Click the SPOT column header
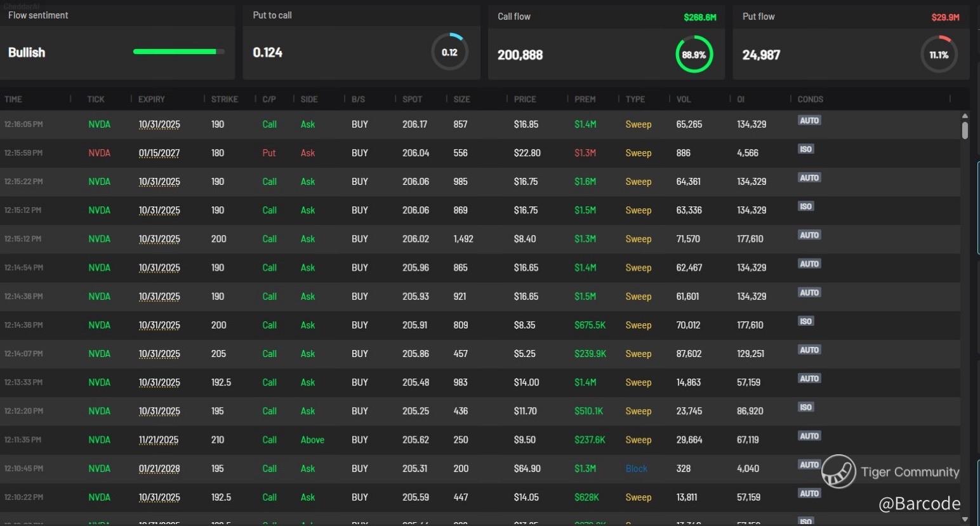Image resolution: width=980 pixels, height=526 pixels. (x=413, y=99)
